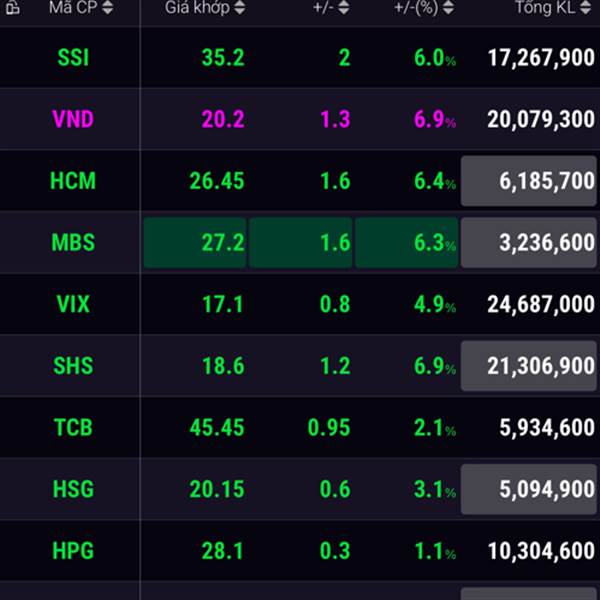Image resolution: width=600 pixels, height=600 pixels.
Task: Select TCB matched price 45.45
Action: [x=217, y=427]
